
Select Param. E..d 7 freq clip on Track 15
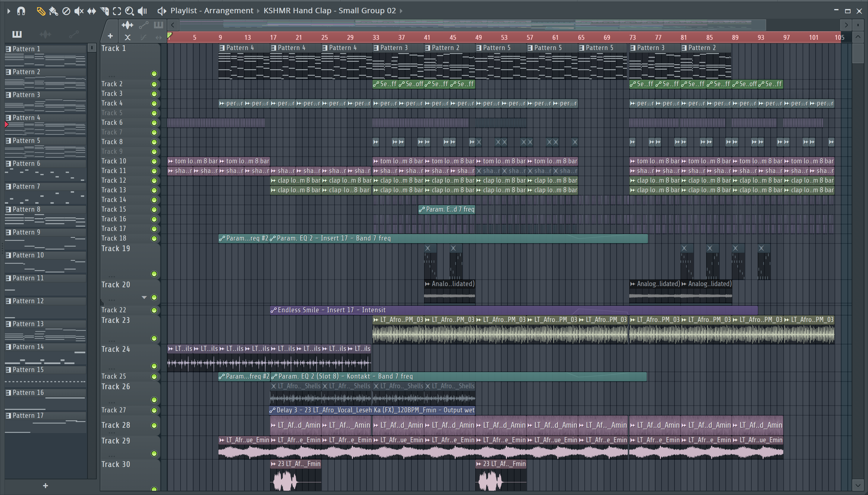tap(447, 210)
